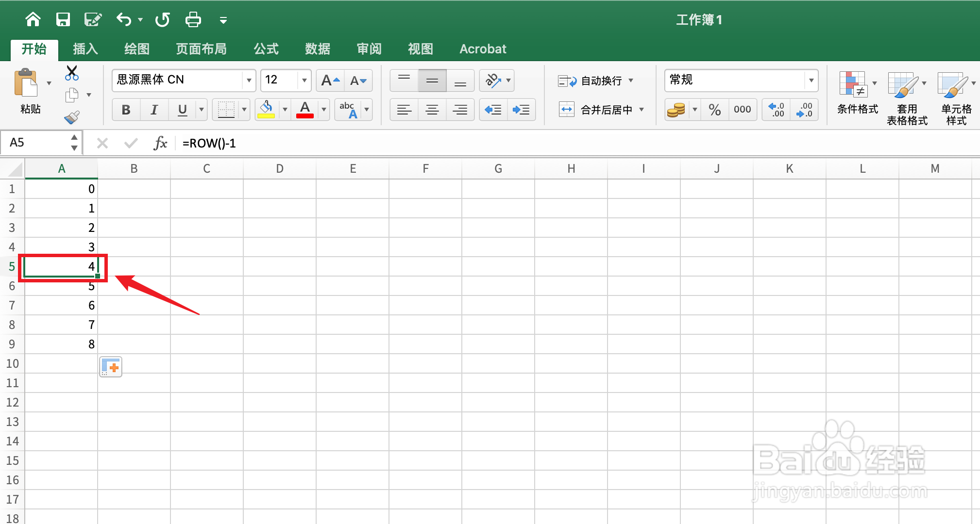Click the 自动换行 button

point(596,81)
